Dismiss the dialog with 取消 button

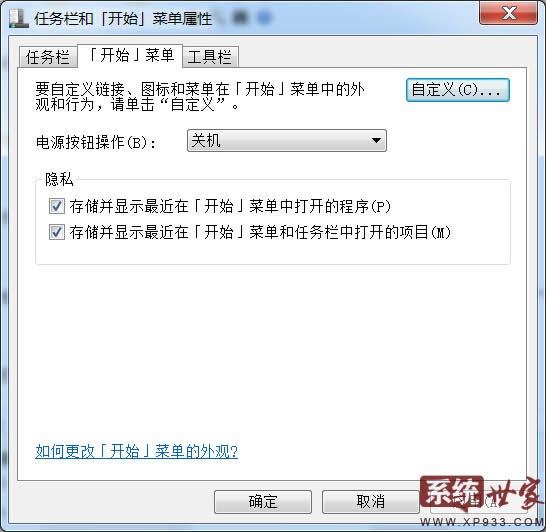(x=370, y=502)
